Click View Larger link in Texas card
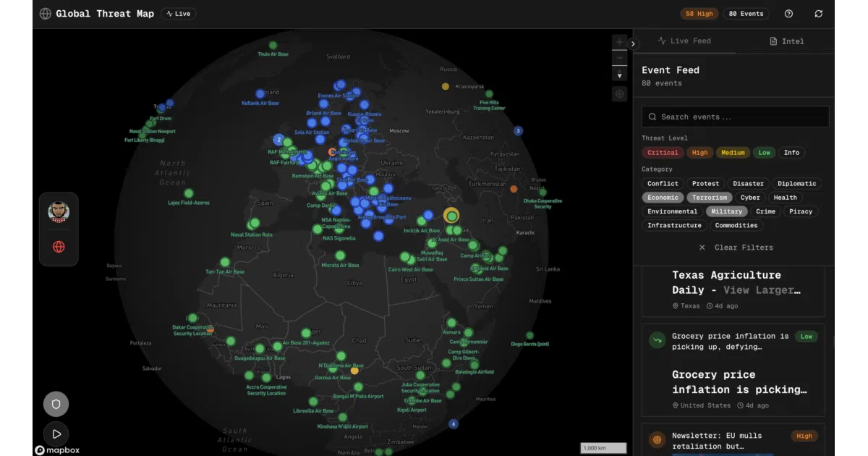Image resolution: width=868 pixels, height=456 pixels. pos(762,290)
